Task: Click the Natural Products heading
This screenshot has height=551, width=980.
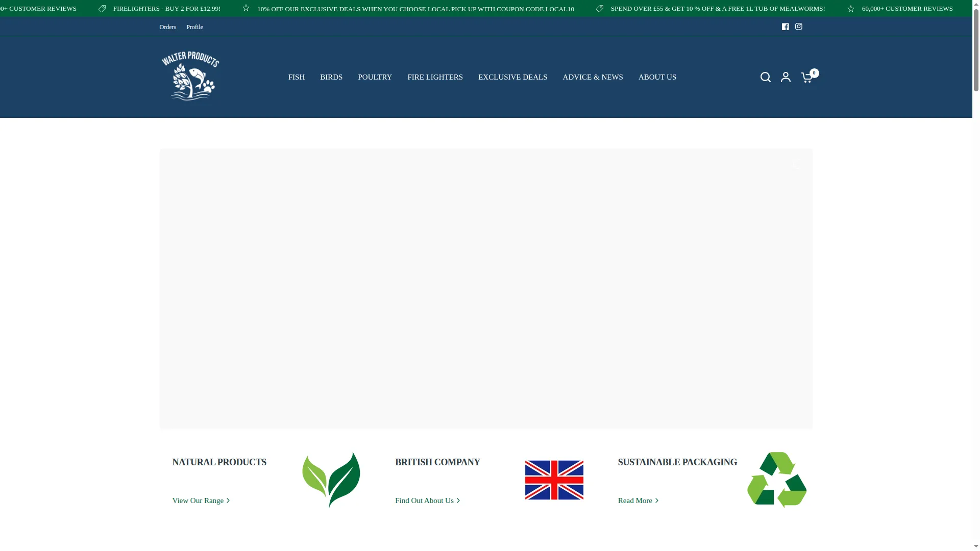Action: [219, 462]
